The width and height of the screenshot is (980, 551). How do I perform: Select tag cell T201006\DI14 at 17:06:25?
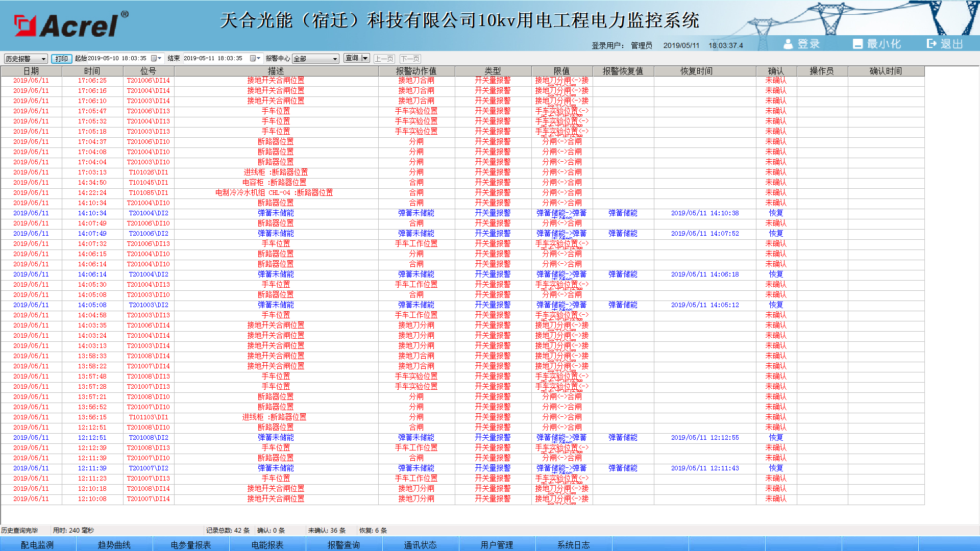point(149,81)
